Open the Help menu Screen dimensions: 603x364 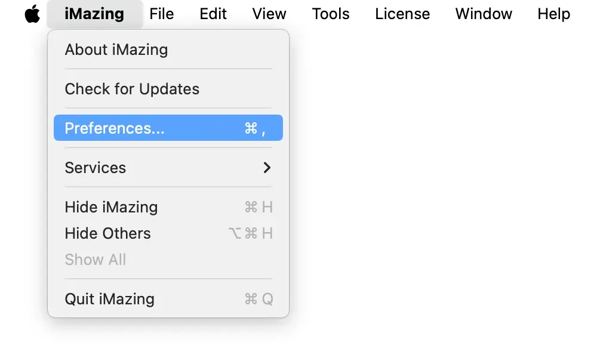[x=552, y=14]
